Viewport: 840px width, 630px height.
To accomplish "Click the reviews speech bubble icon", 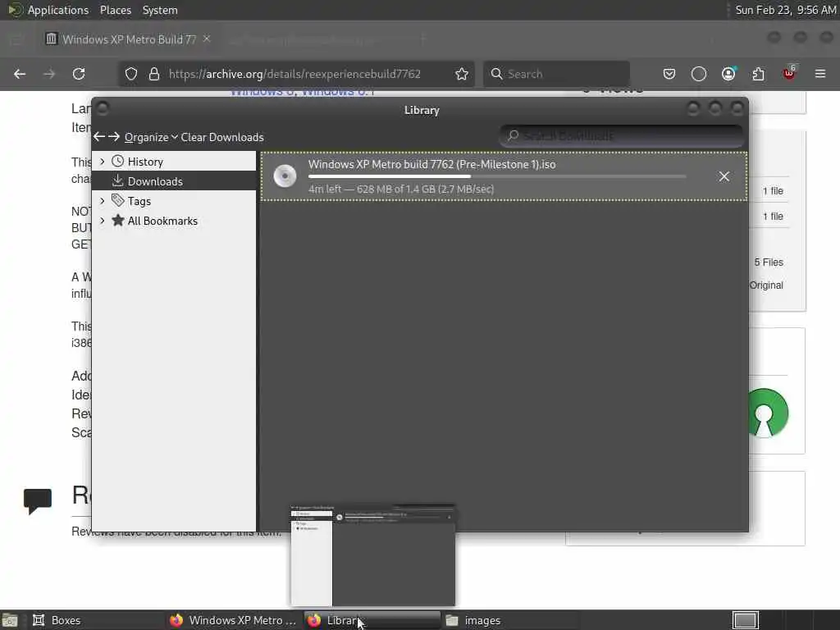I will [38, 501].
